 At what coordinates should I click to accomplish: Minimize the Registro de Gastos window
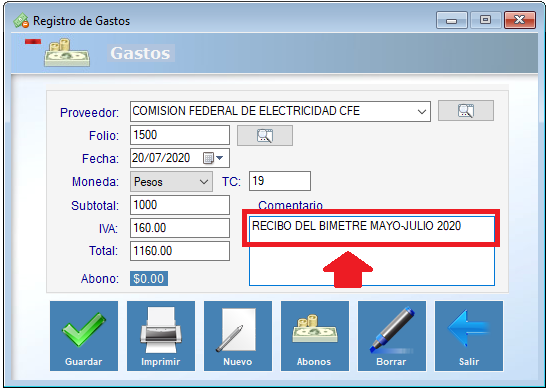451,21
